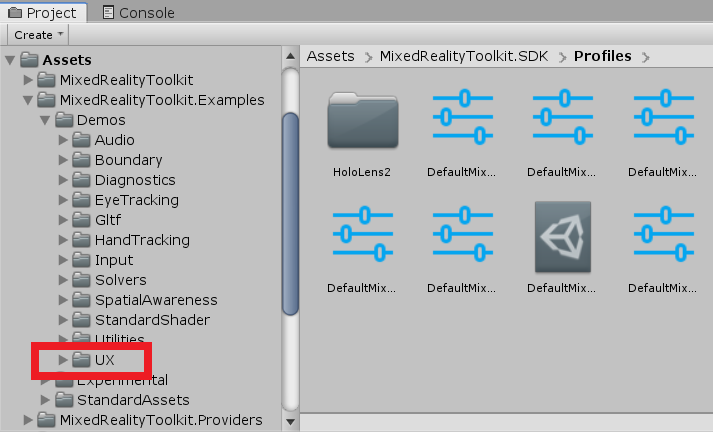Select the Project tab
This screenshot has height=432, width=713.
pos(43,13)
